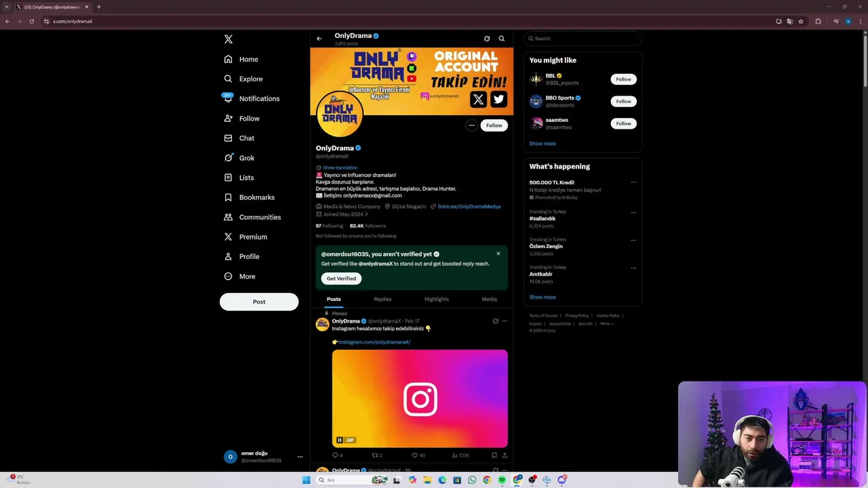Open the #sallandık trending topic

pyautogui.click(x=542, y=219)
